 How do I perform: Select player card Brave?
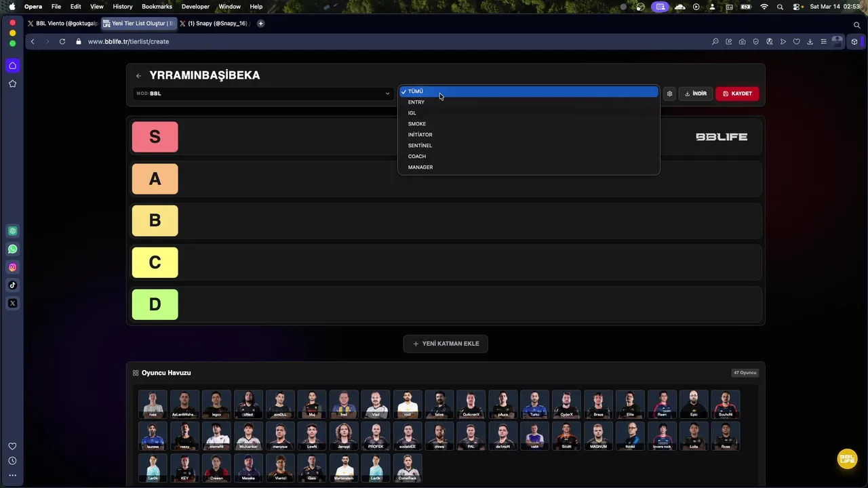tap(598, 404)
